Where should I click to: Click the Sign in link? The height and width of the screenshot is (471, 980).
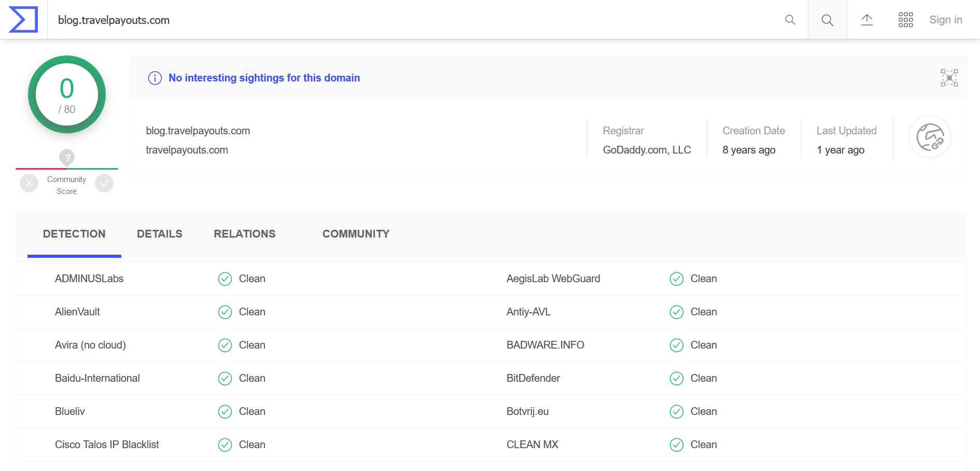(x=945, y=20)
